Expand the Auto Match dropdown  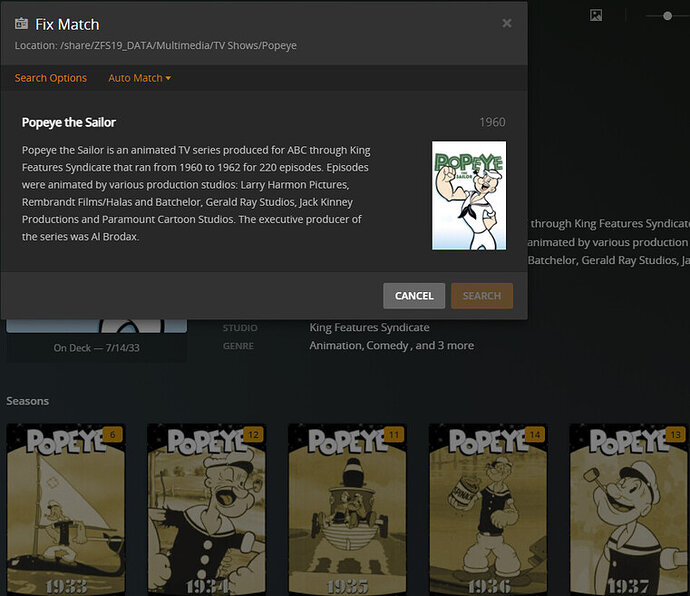click(139, 78)
